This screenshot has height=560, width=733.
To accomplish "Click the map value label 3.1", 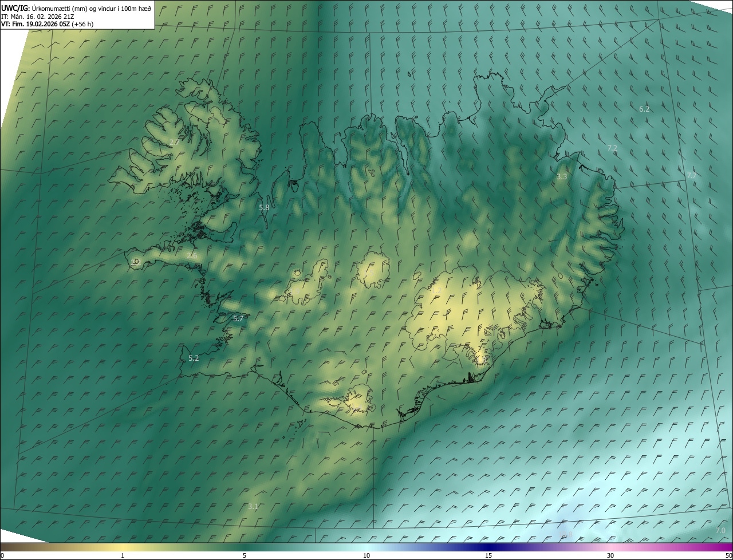I will point(253,506).
